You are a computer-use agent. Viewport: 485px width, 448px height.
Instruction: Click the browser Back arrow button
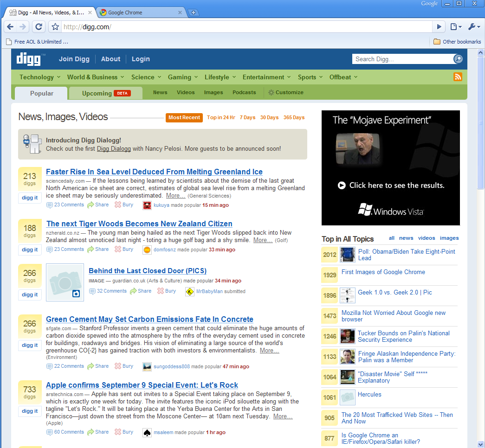pyautogui.click(x=10, y=26)
